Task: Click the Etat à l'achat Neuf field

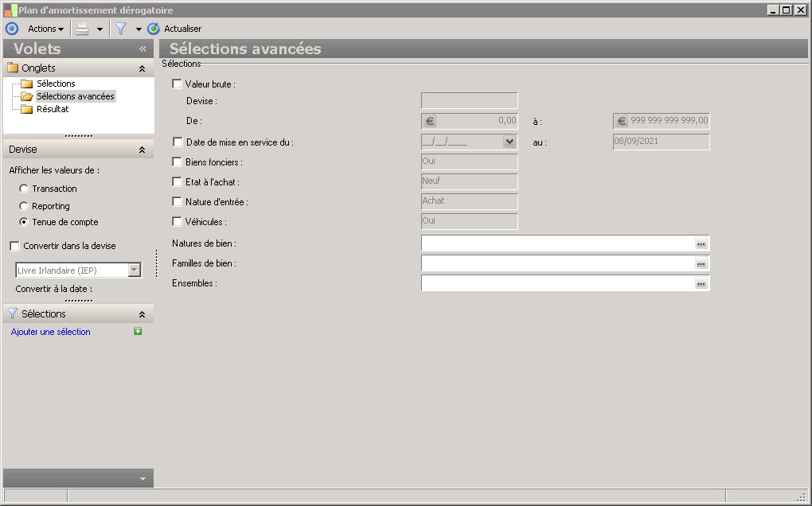Action: [469, 181]
